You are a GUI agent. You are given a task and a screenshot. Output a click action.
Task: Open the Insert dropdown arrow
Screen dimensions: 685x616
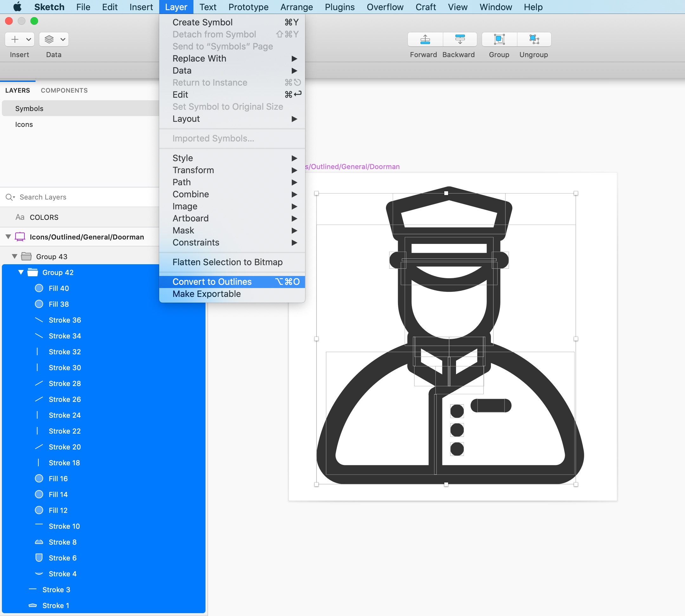tap(29, 40)
